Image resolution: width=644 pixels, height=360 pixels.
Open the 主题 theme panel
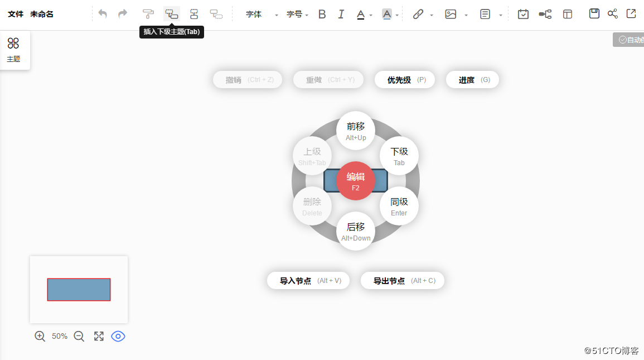(x=13, y=50)
